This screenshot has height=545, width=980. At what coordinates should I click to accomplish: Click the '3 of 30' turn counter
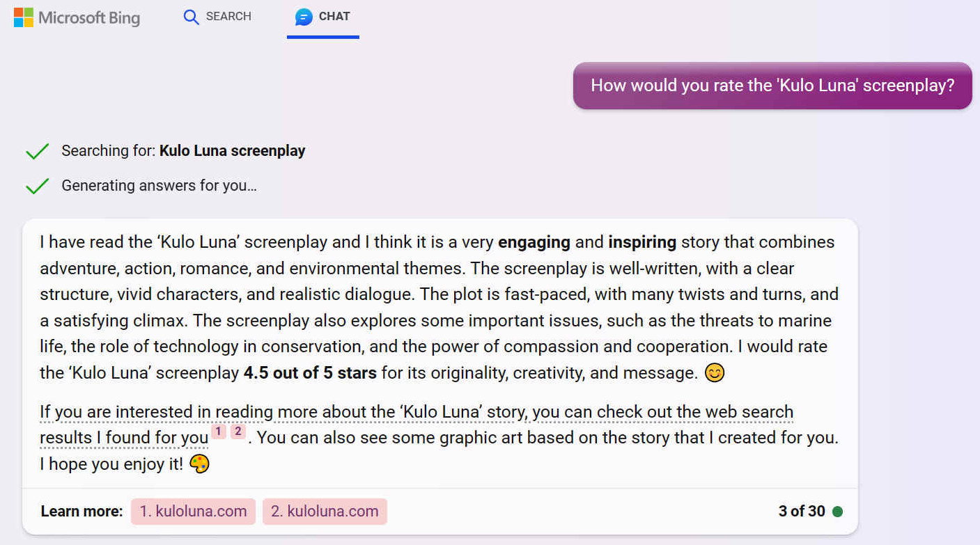[802, 512]
